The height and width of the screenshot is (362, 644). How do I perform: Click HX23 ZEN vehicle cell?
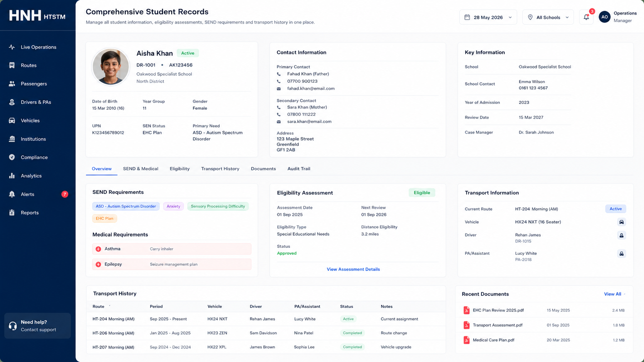click(217, 333)
